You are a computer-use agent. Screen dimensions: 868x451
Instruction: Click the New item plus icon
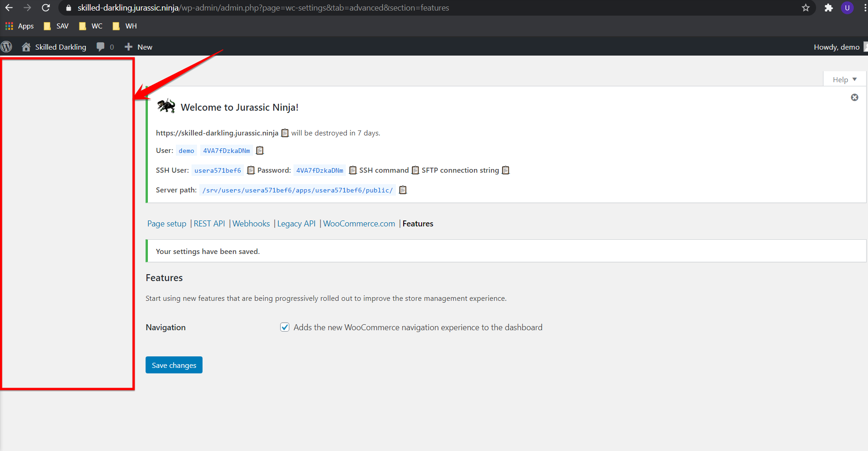[128, 46]
